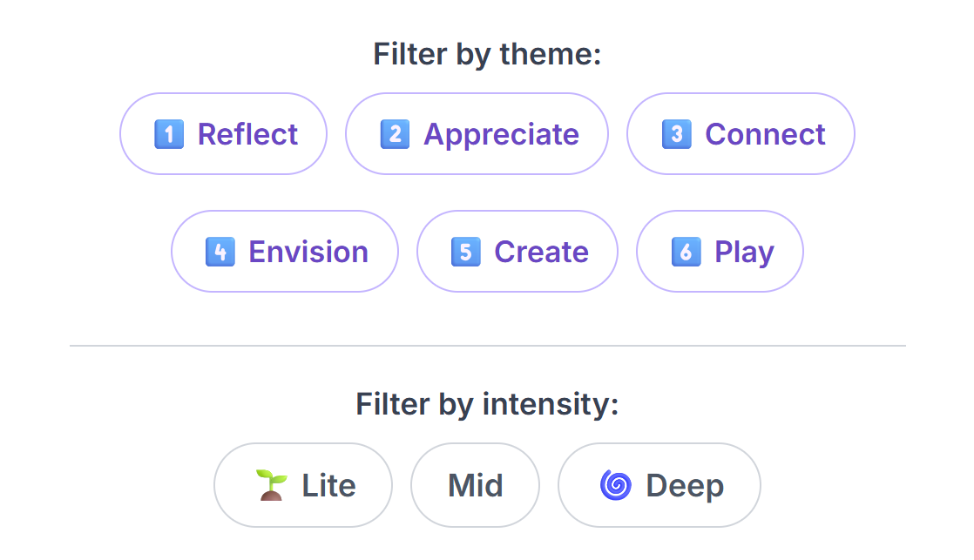Click the Filter by intensity heading
The image size is (974, 560).
click(x=486, y=404)
